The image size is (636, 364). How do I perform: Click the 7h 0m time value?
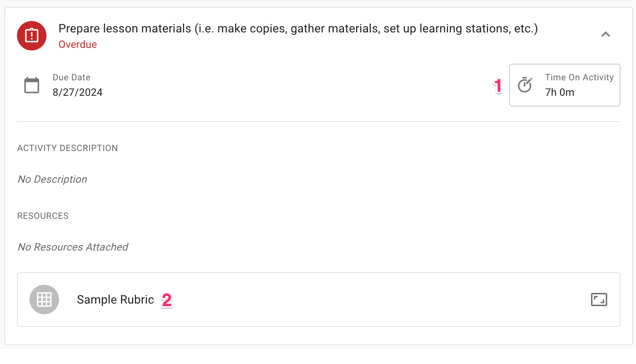click(559, 92)
